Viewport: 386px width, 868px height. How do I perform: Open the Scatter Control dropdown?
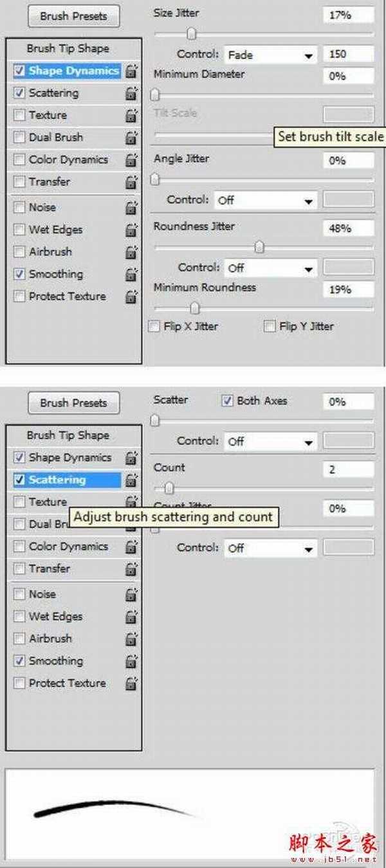click(270, 442)
